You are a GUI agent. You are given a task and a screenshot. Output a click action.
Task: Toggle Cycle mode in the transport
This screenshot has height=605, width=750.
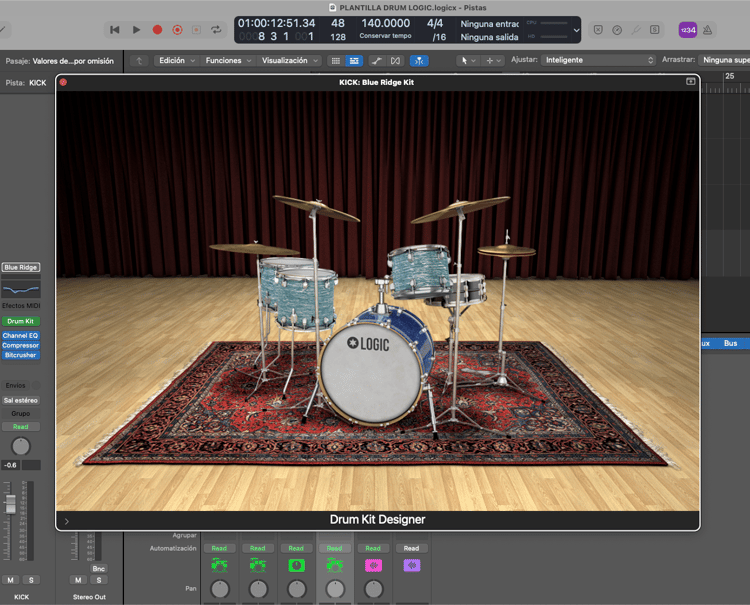(216, 30)
